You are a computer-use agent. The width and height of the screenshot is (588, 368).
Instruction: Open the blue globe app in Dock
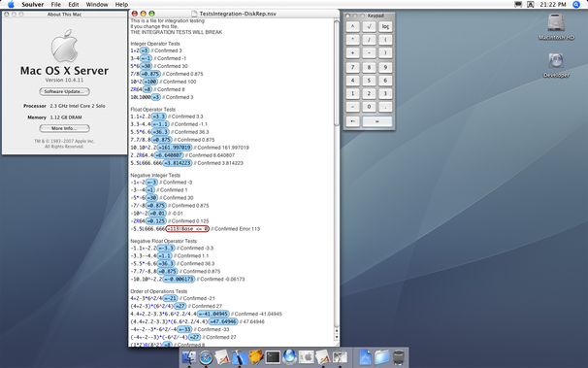tap(289, 357)
